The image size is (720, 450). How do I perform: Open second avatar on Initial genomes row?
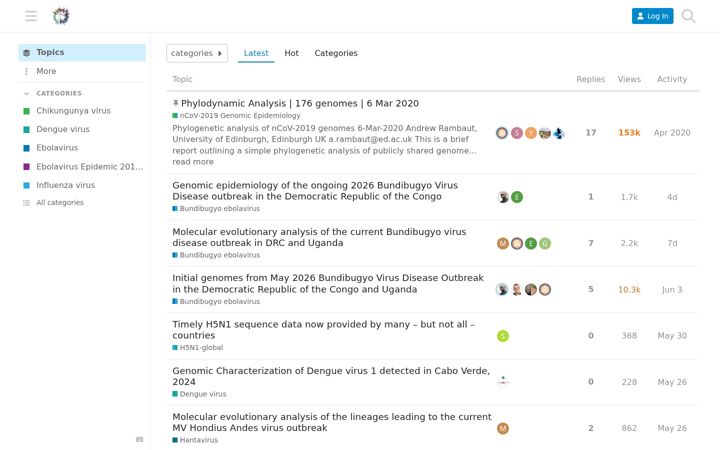(x=517, y=290)
